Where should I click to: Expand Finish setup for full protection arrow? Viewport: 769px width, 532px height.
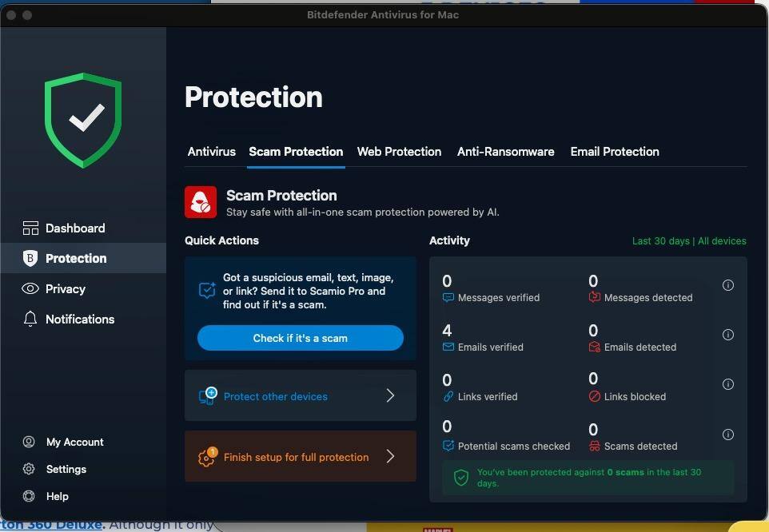(390, 457)
